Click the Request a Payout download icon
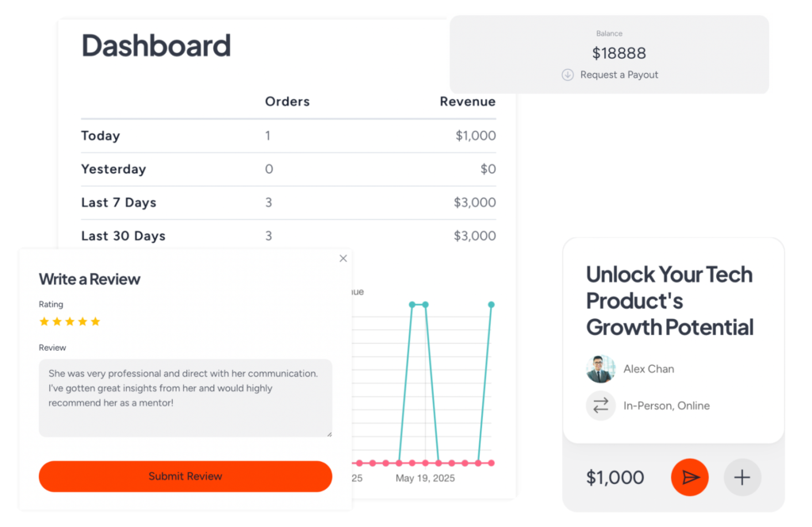 coord(568,75)
